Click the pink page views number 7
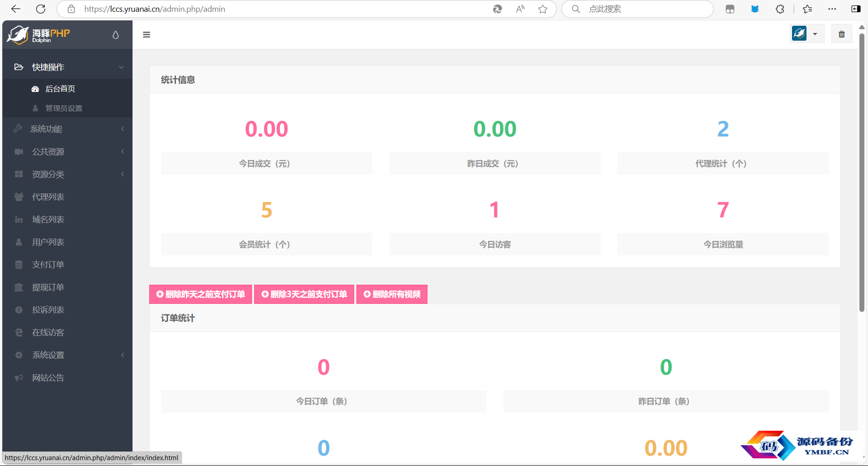This screenshot has height=466, width=868. coord(723,210)
